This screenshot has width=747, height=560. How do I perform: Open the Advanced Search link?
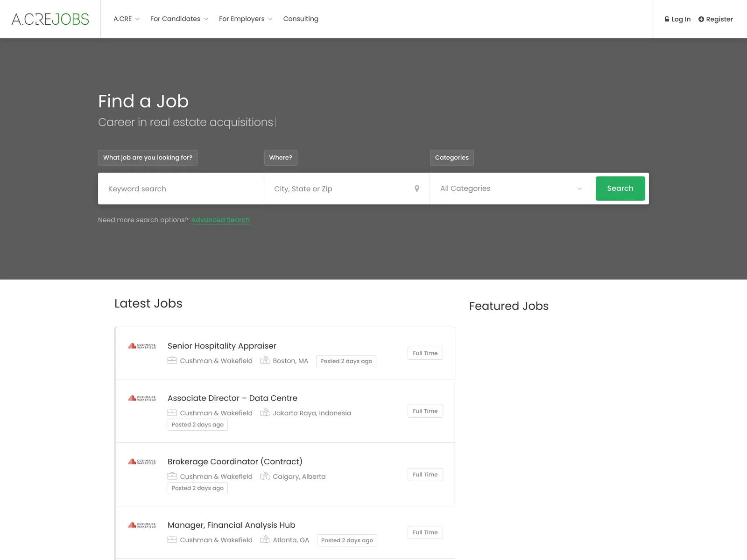tap(220, 220)
